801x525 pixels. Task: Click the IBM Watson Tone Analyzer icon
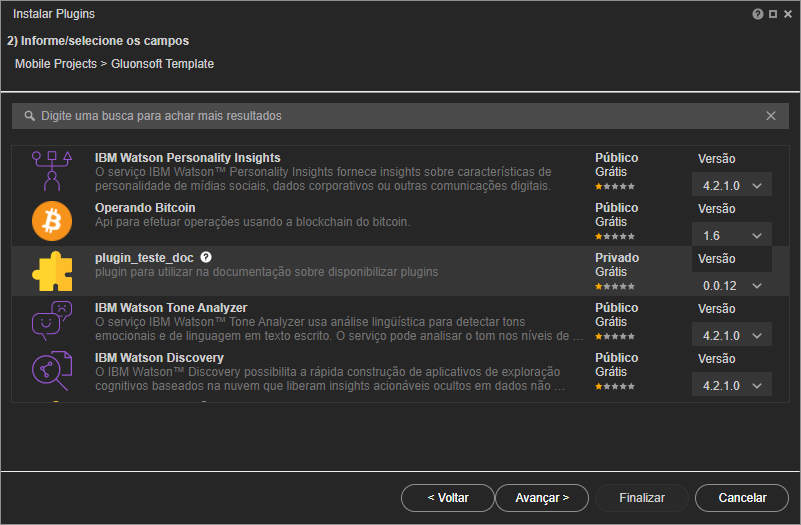click(x=52, y=321)
